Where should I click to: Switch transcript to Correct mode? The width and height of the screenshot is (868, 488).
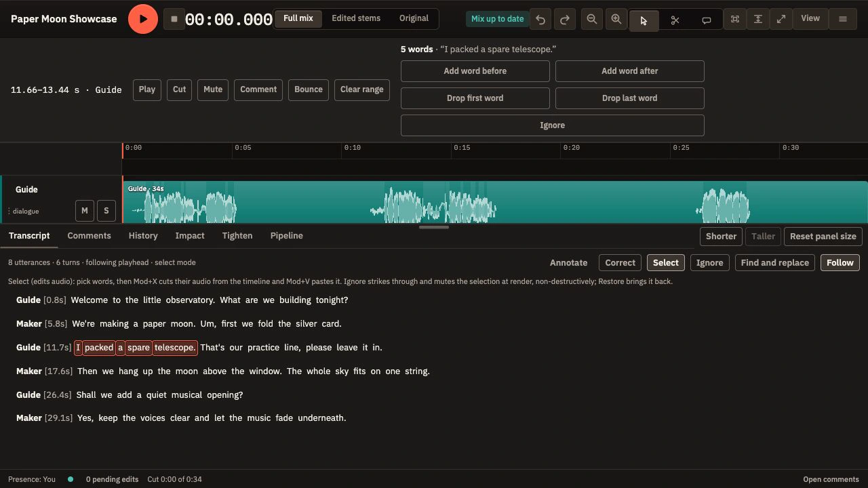(620, 262)
